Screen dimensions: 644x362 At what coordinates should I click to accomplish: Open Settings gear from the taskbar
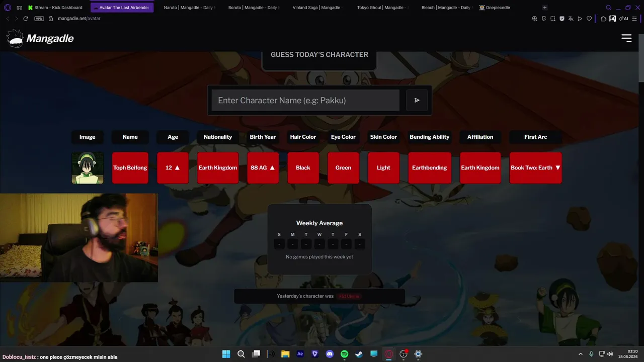coord(418,354)
